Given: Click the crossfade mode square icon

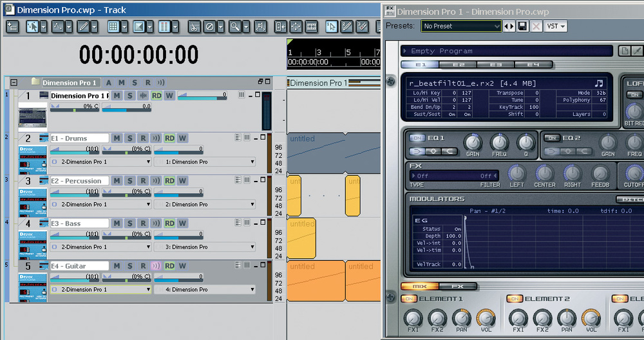Looking at the screenshot, I should (138, 27).
